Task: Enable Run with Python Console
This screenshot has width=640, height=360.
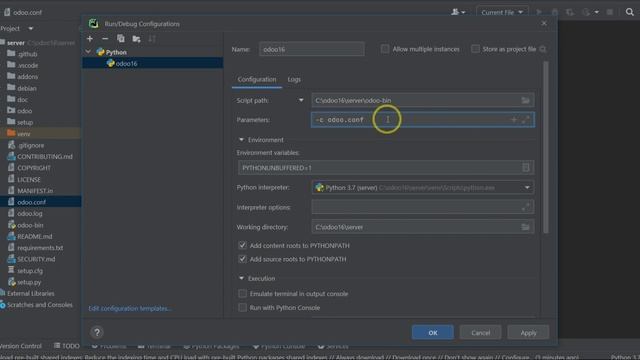Action: (242, 307)
